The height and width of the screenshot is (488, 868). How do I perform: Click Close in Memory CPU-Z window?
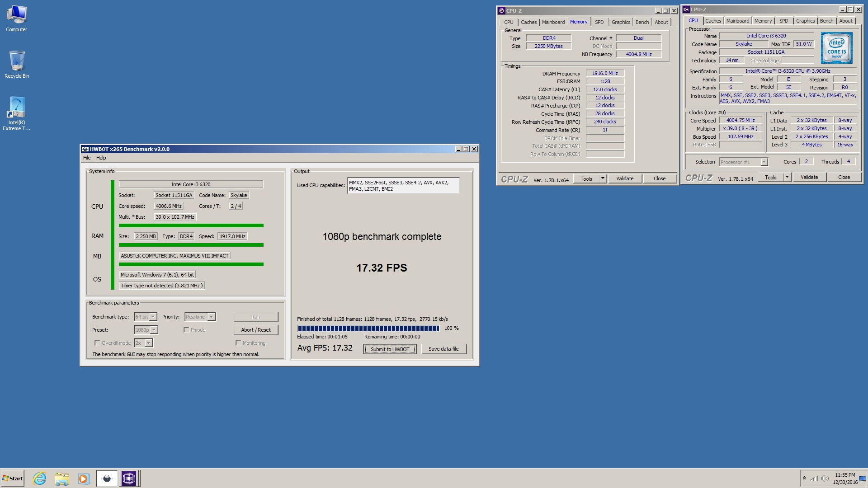click(660, 178)
